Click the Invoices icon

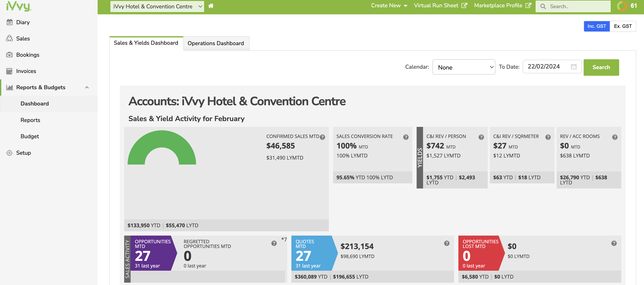[9, 71]
